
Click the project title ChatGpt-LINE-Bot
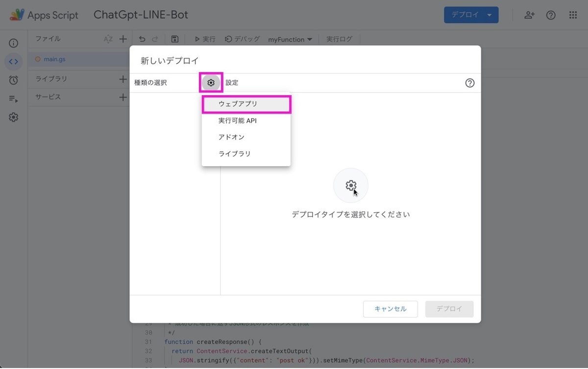pos(141,15)
